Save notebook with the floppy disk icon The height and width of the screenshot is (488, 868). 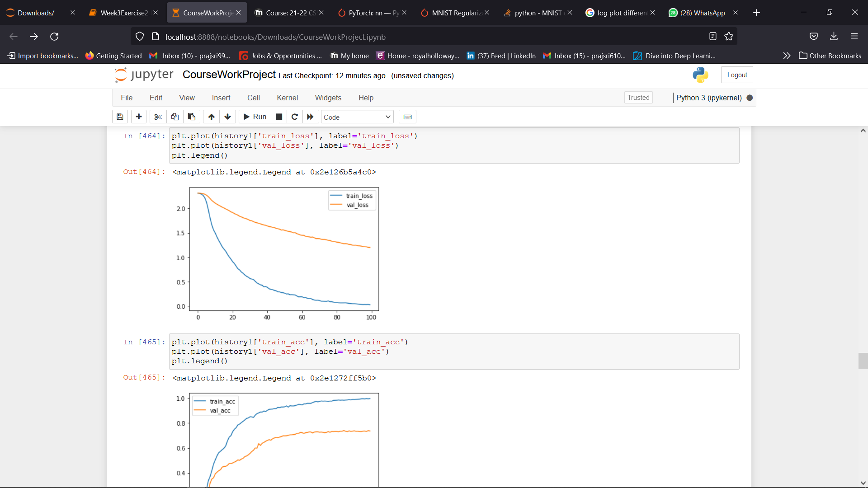(x=120, y=117)
